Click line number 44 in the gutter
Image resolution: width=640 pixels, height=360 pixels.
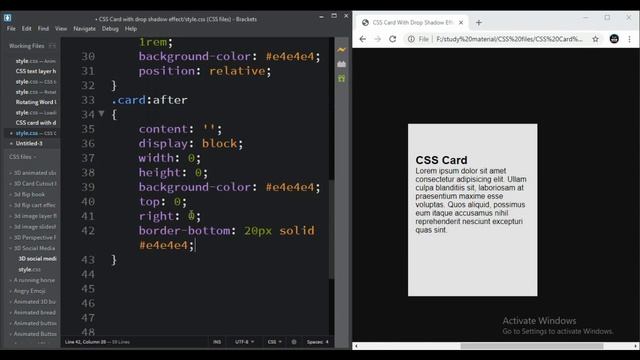88,274
